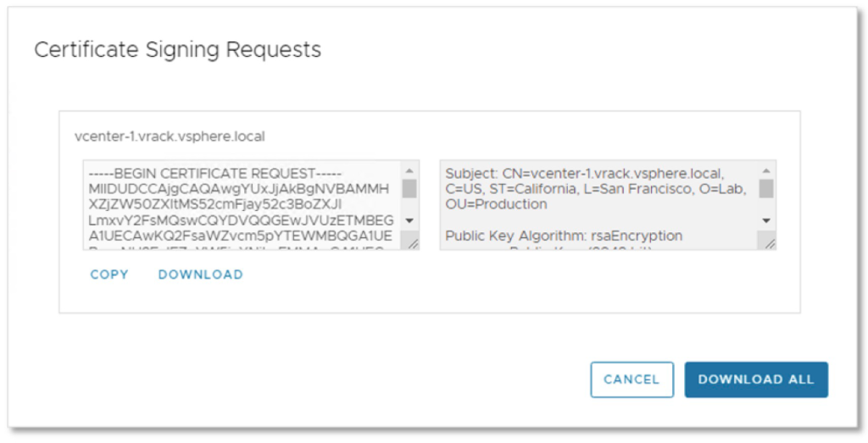Click scrollbar thumb in CSR text box

click(x=409, y=187)
